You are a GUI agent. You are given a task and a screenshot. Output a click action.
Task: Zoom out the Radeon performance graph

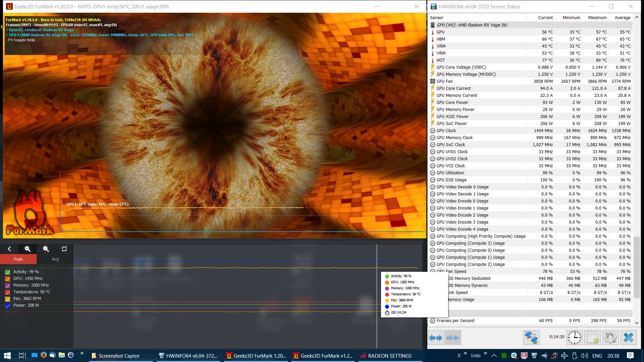point(46,249)
